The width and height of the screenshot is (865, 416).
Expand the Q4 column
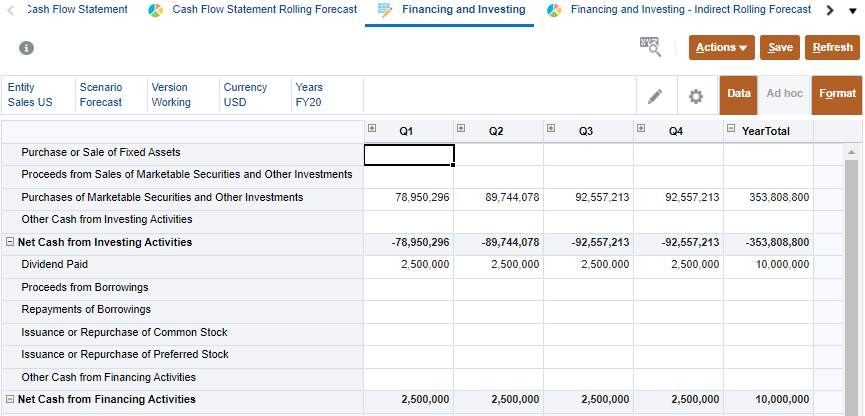[x=641, y=128]
